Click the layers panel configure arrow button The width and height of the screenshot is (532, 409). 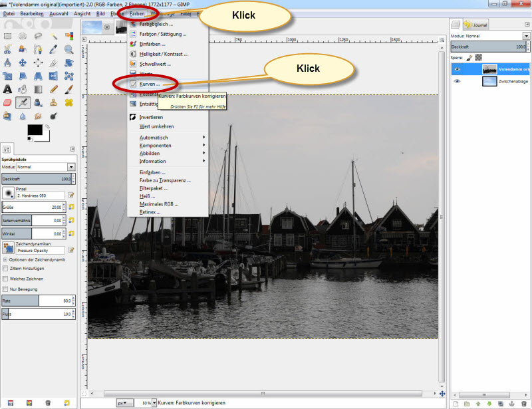(527, 25)
